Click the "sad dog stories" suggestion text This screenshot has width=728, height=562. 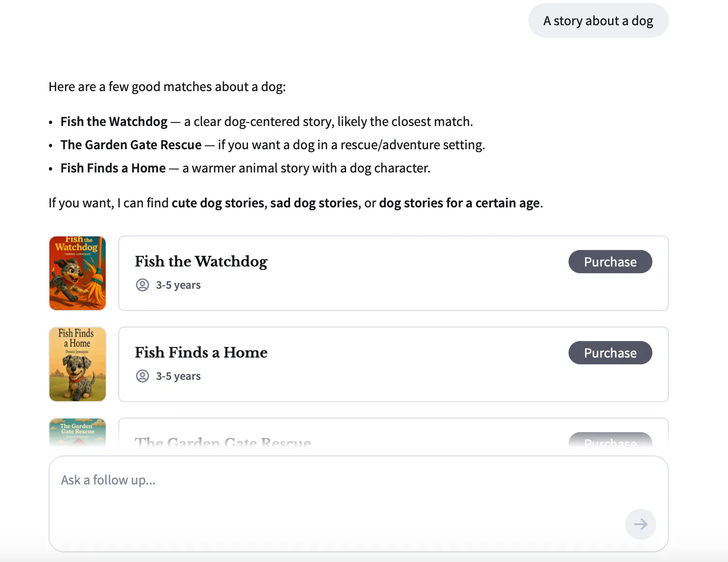314,203
